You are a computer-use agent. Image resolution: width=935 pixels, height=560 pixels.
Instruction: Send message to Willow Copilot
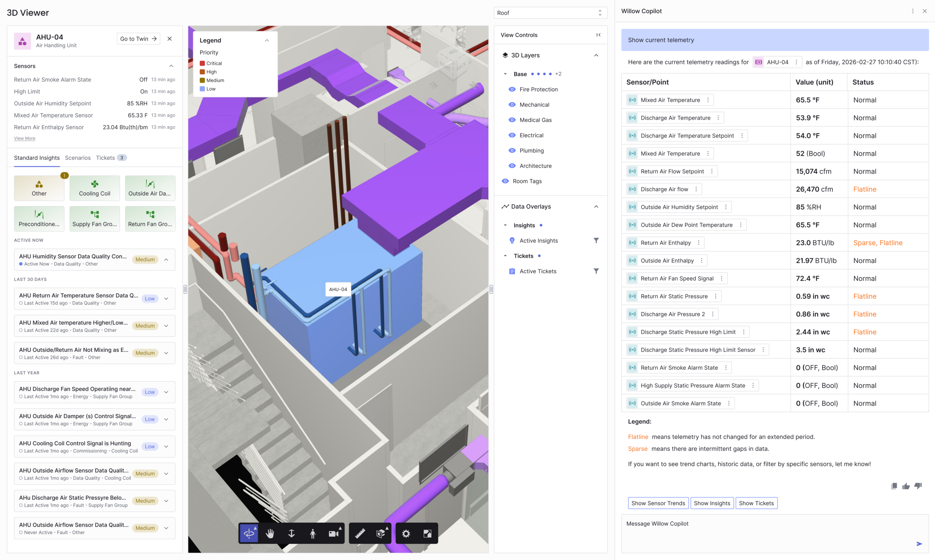(x=919, y=544)
